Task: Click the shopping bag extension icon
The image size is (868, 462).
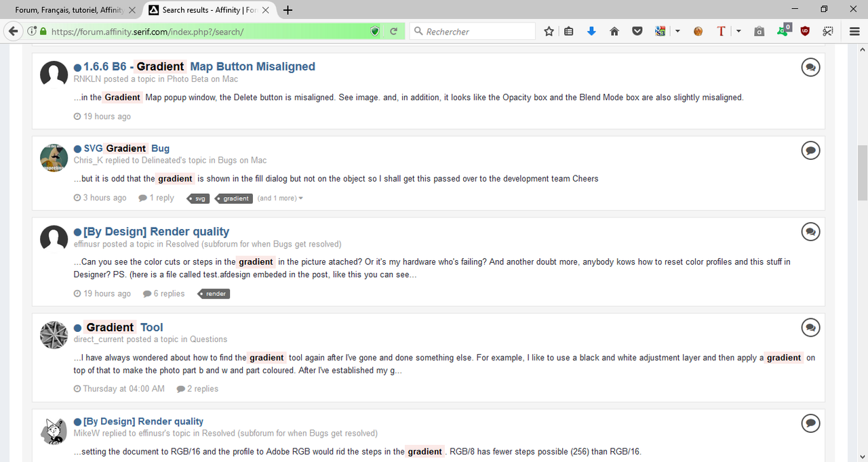Action: pos(759,31)
